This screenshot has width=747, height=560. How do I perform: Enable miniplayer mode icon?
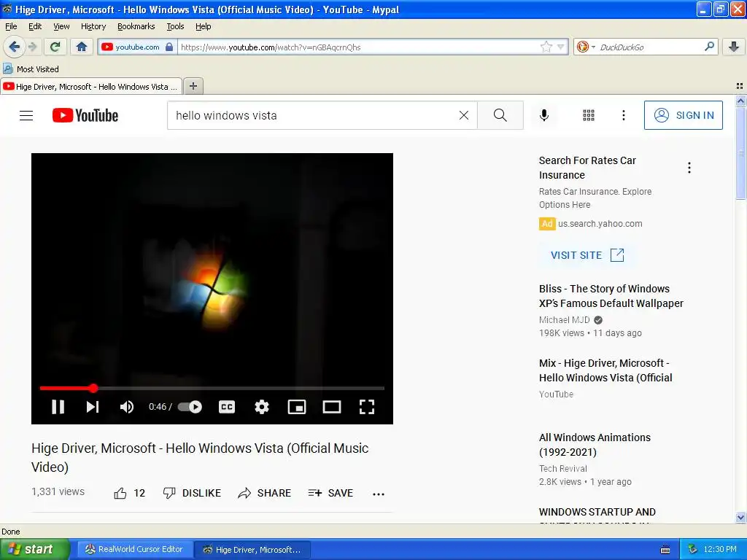pos(297,407)
